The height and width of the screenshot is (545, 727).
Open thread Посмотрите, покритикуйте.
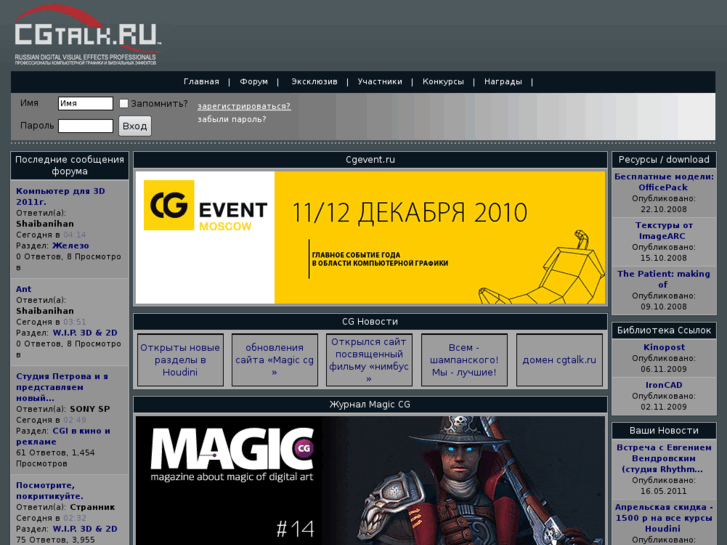50,491
